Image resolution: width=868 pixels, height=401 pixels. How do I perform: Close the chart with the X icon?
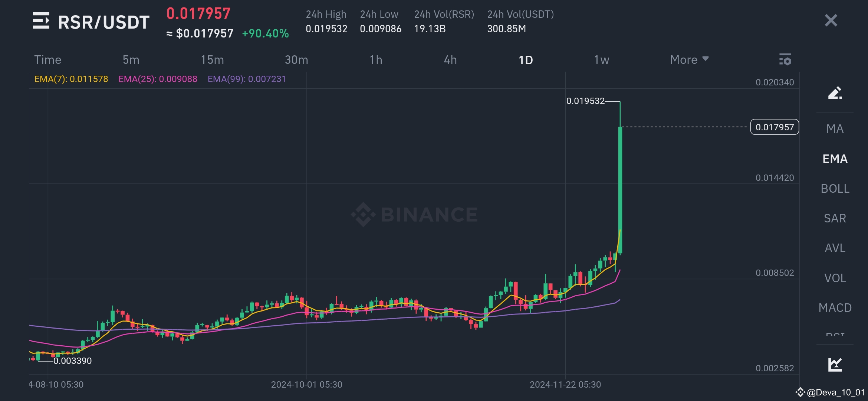coord(831,20)
